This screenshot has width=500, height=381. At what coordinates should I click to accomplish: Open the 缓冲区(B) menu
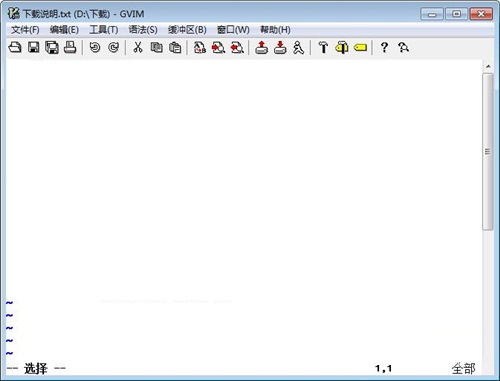[x=187, y=30]
